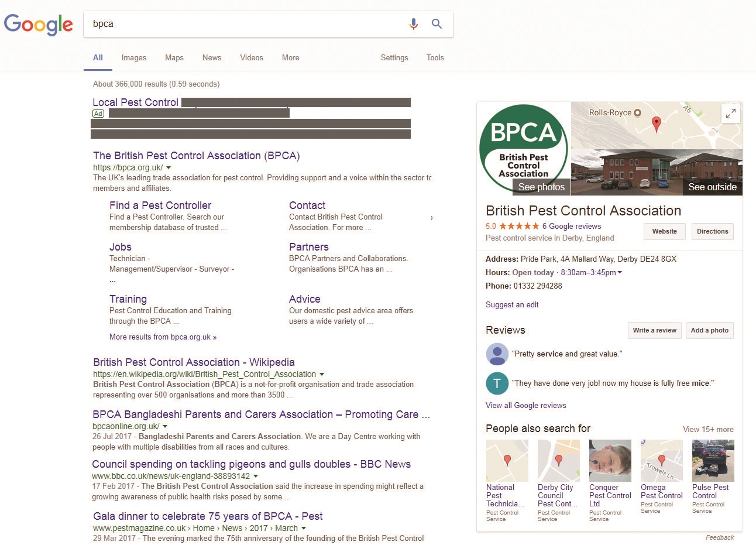Click View 15+ more
Screen dimensions: 756x545
tap(708, 430)
